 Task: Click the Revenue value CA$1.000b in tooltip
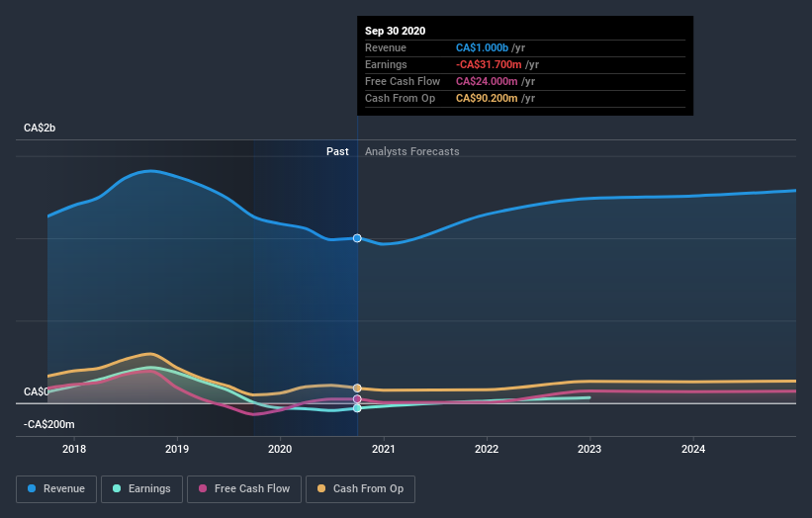[482, 47]
